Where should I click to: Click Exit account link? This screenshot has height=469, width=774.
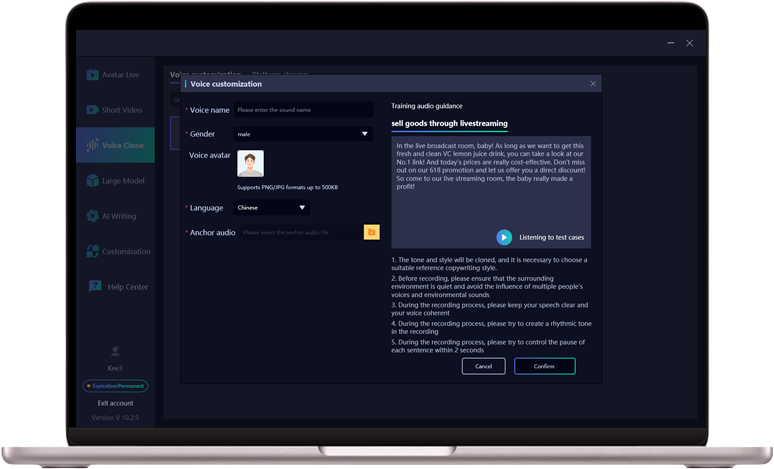click(x=115, y=402)
